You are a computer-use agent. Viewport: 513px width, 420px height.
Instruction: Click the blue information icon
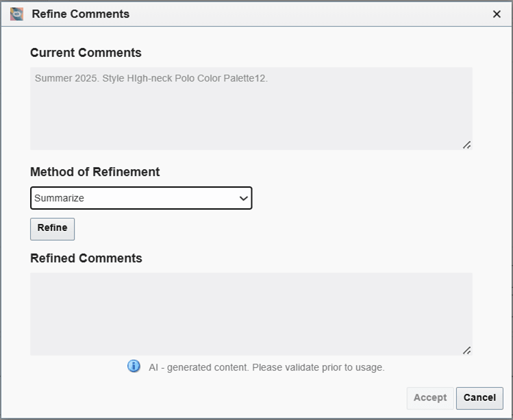[134, 366]
